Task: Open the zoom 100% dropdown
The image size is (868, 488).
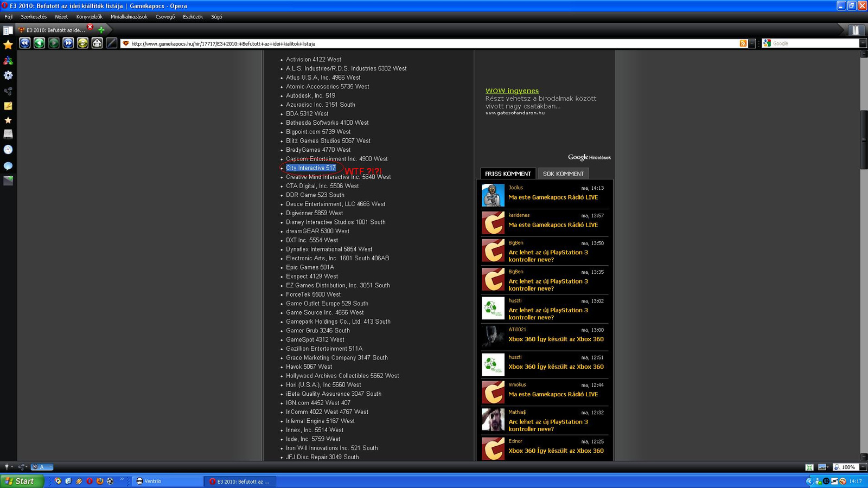Action: tap(863, 467)
